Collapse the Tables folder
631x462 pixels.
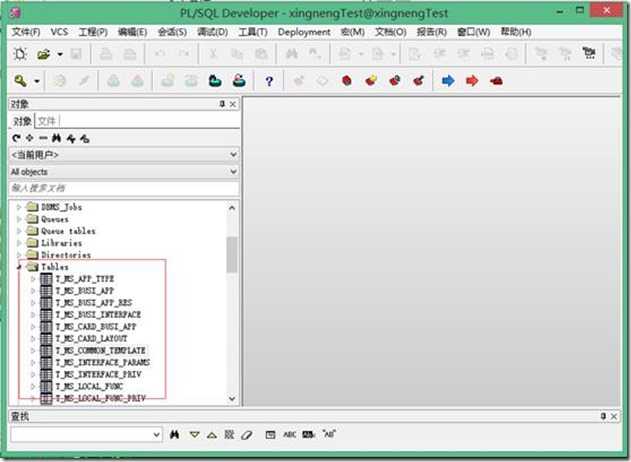pyautogui.click(x=19, y=267)
